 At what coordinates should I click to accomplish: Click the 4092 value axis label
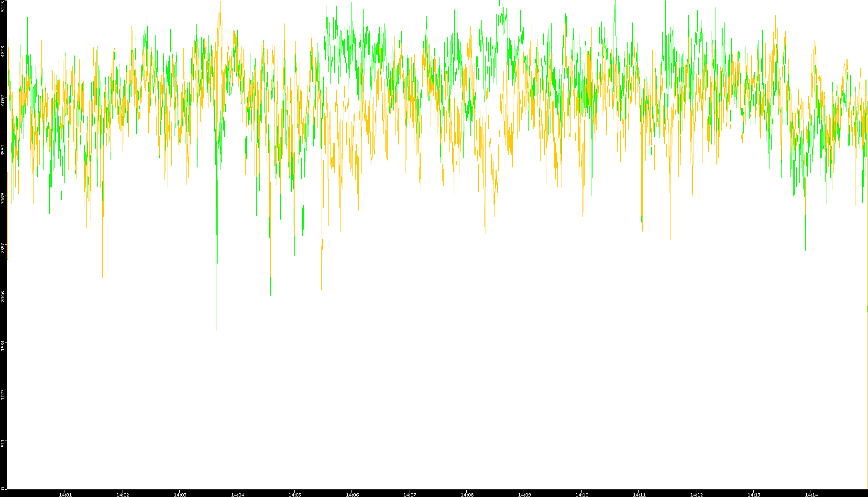3,100
